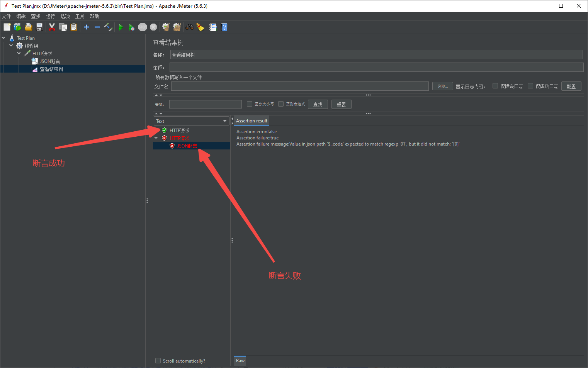588x368 pixels.
Task: Click the Paste clipboard icon
Action: [74, 27]
